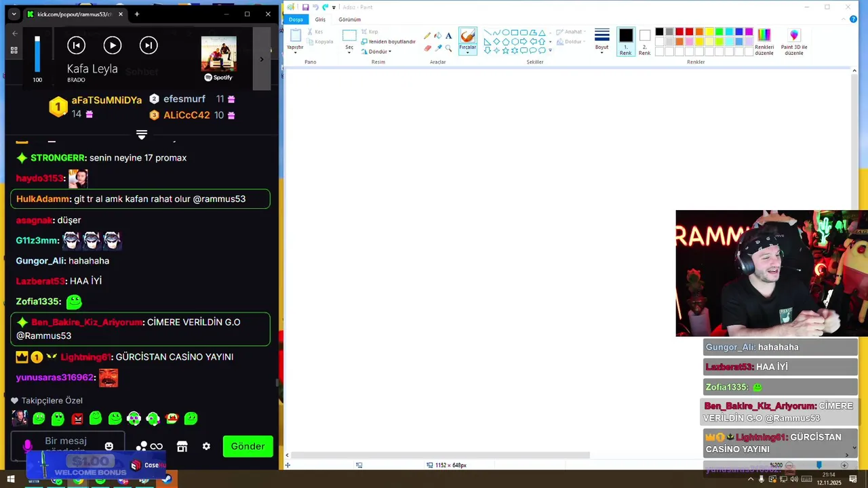Screen dimensions: 868x488
Task: Open the shop icon in Kick chat
Action: [x=182, y=446]
